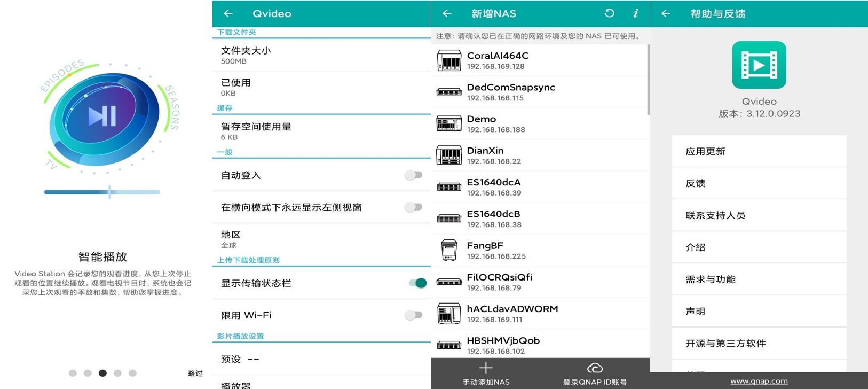
Task: Select the FangBF NAS name
Action: click(485, 245)
